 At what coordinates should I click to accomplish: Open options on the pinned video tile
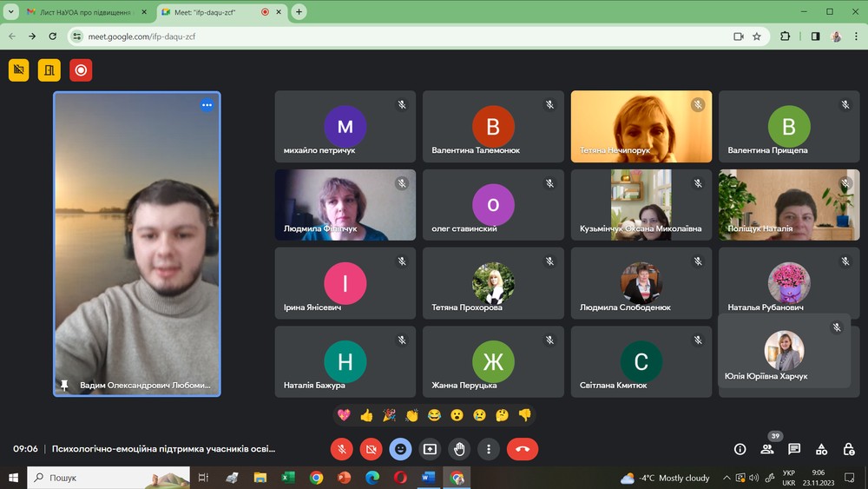[x=207, y=105]
